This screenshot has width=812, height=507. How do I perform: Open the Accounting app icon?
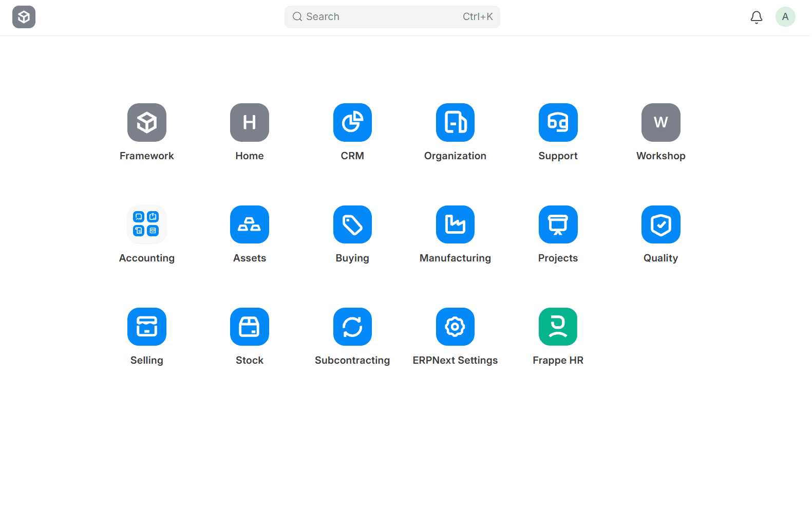coord(147,224)
